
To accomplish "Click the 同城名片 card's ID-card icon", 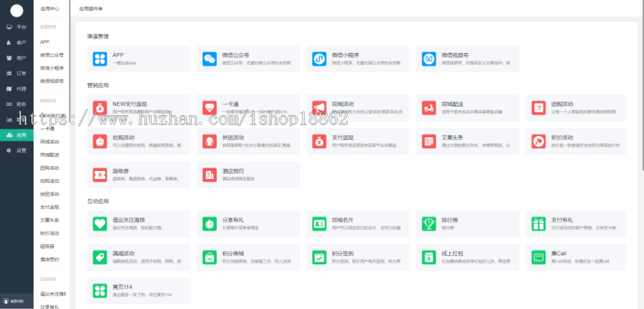I will tap(319, 224).
